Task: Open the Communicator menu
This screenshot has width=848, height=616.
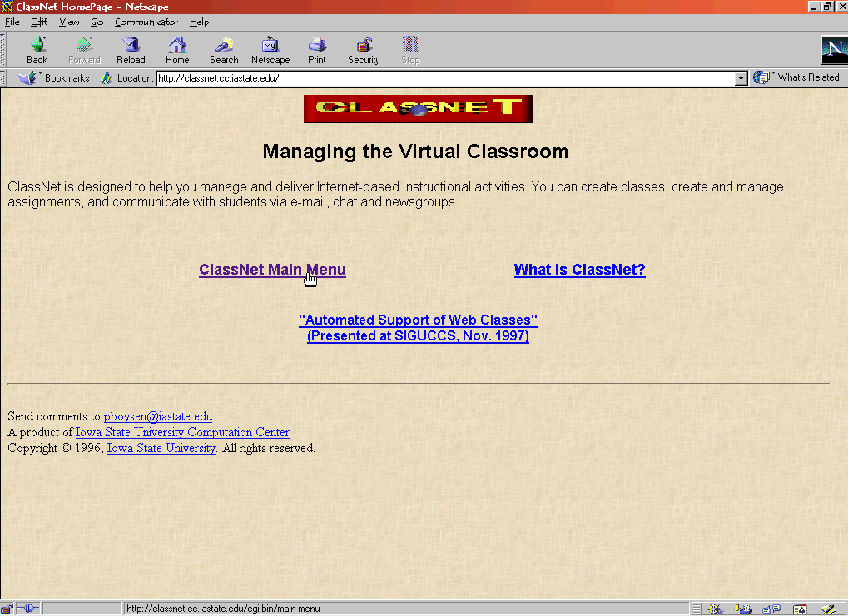Action: coord(146,22)
